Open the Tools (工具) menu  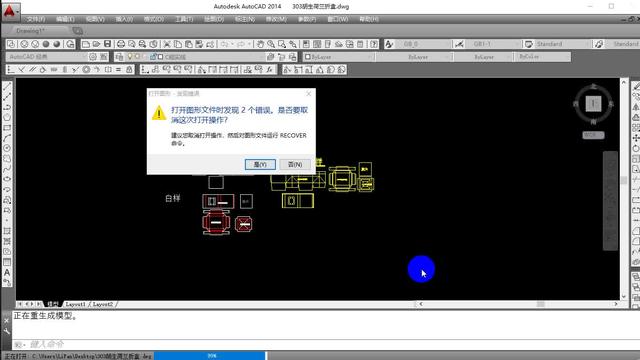pyautogui.click(x=184, y=19)
